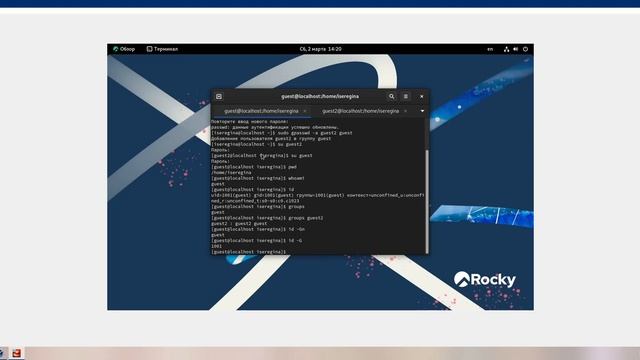Click the "whoami" command line

258,178
